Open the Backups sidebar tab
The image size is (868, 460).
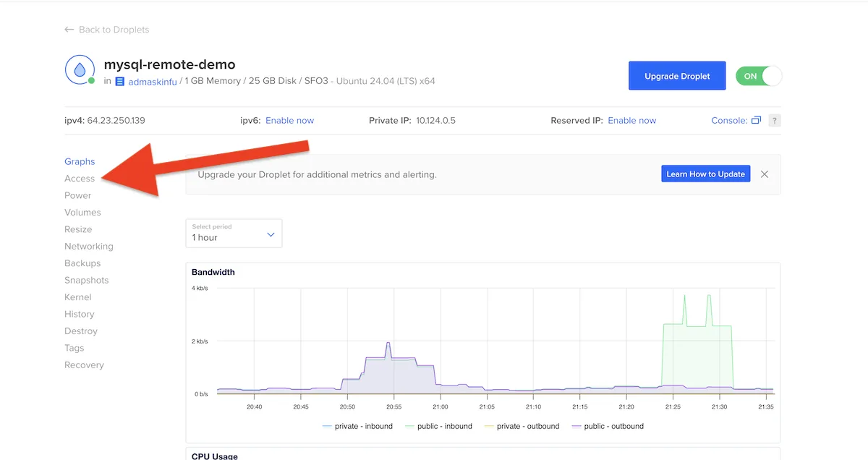[x=82, y=263]
